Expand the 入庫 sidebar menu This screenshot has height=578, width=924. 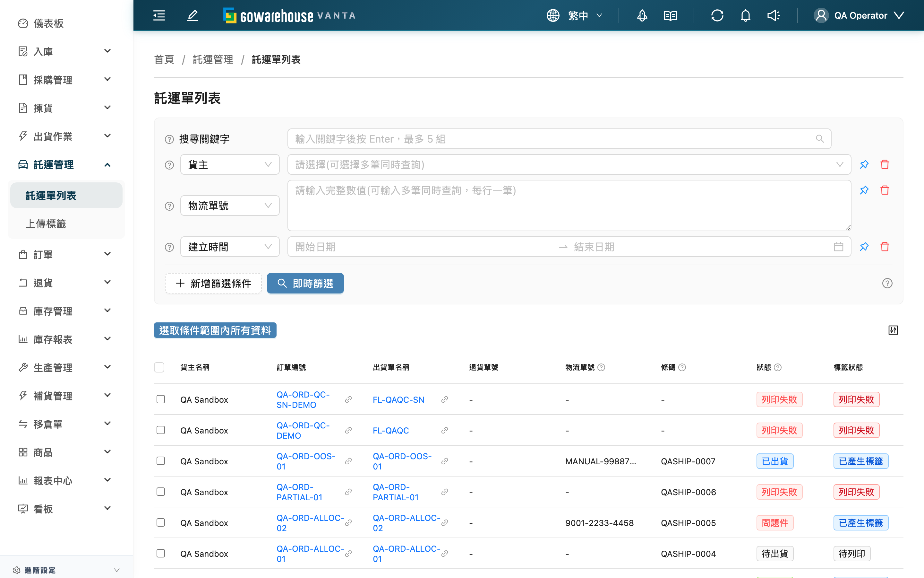66,51
